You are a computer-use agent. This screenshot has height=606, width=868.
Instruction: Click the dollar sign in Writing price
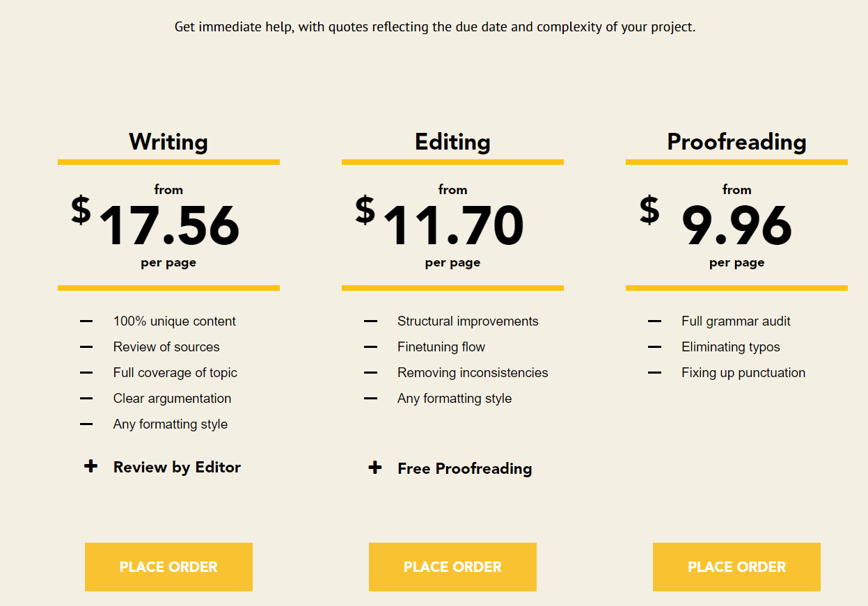click(81, 210)
